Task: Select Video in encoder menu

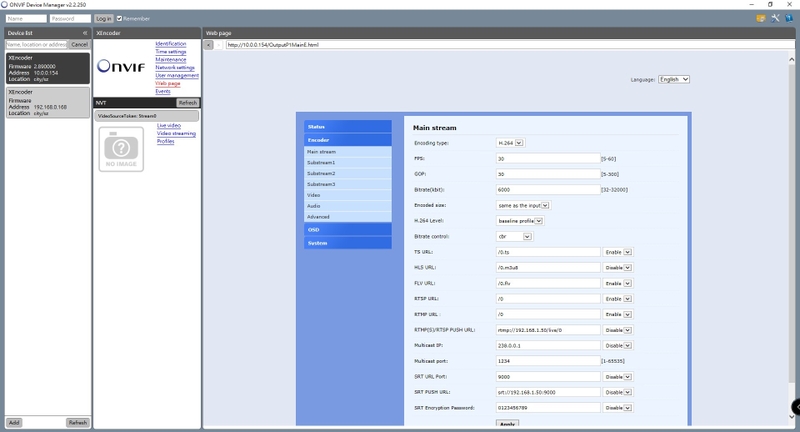Action: point(348,195)
